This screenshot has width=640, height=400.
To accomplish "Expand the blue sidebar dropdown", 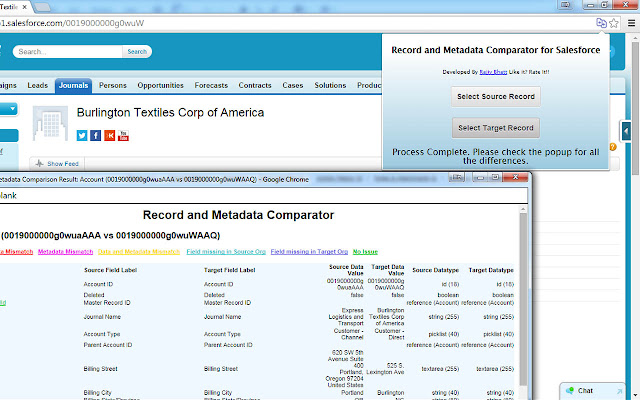I will pyautogui.click(x=12, y=108).
